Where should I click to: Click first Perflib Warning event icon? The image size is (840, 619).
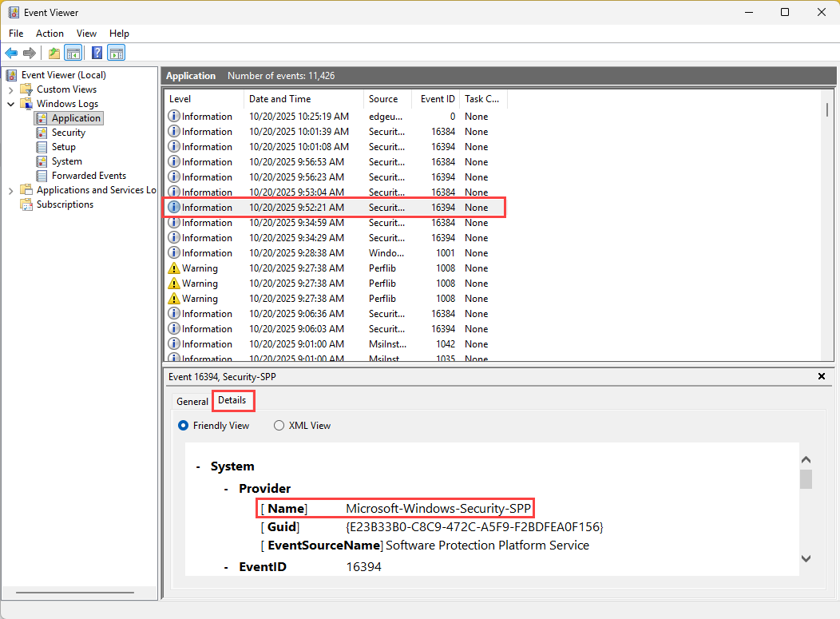pyautogui.click(x=174, y=268)
